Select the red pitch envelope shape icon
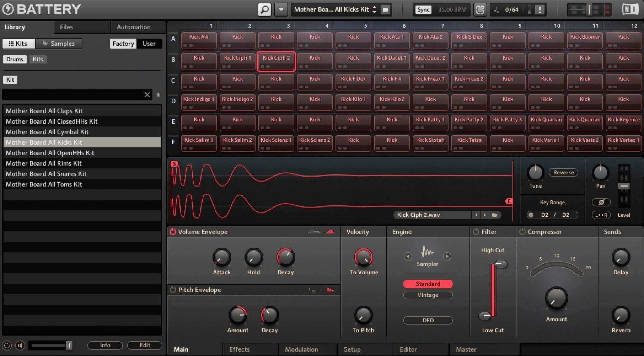 [330, 290]
